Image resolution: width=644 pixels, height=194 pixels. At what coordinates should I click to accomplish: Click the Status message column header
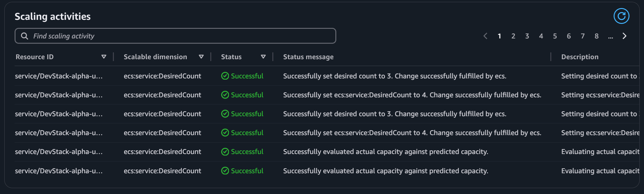308,57
